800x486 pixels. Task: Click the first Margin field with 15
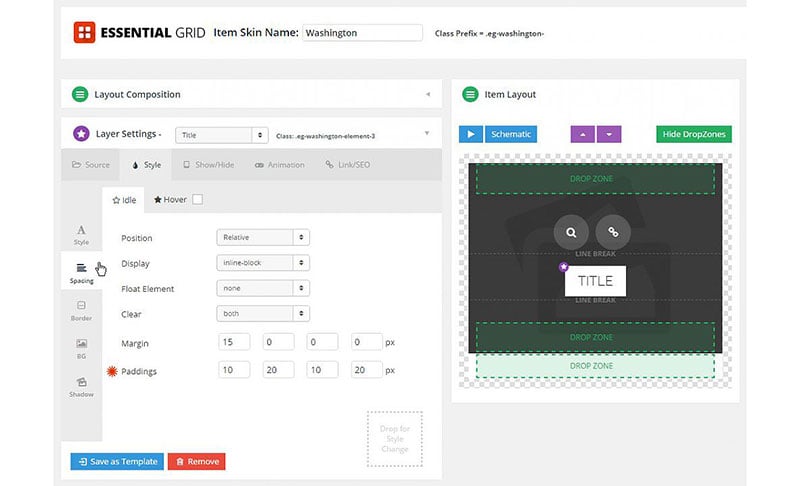[234, 342]
